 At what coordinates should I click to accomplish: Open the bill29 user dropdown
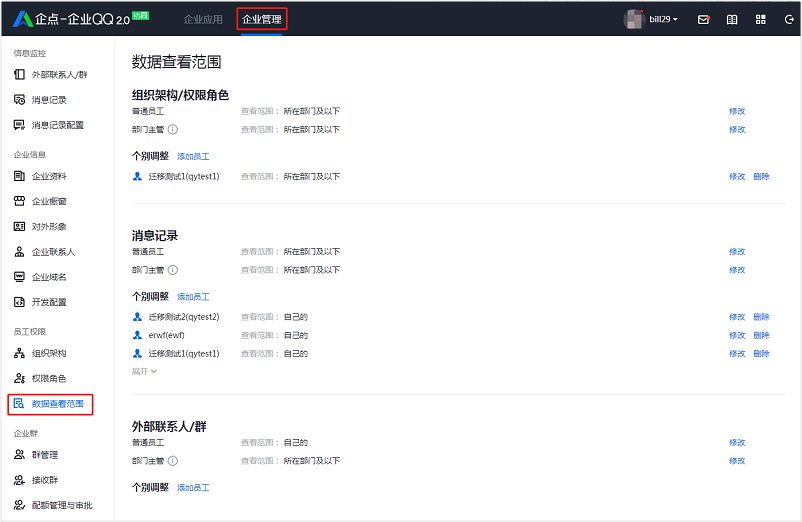[663, 19]
